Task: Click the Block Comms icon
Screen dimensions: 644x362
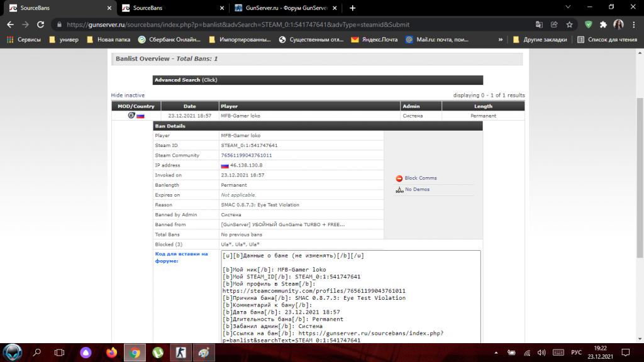Action: tap(399, 178)
